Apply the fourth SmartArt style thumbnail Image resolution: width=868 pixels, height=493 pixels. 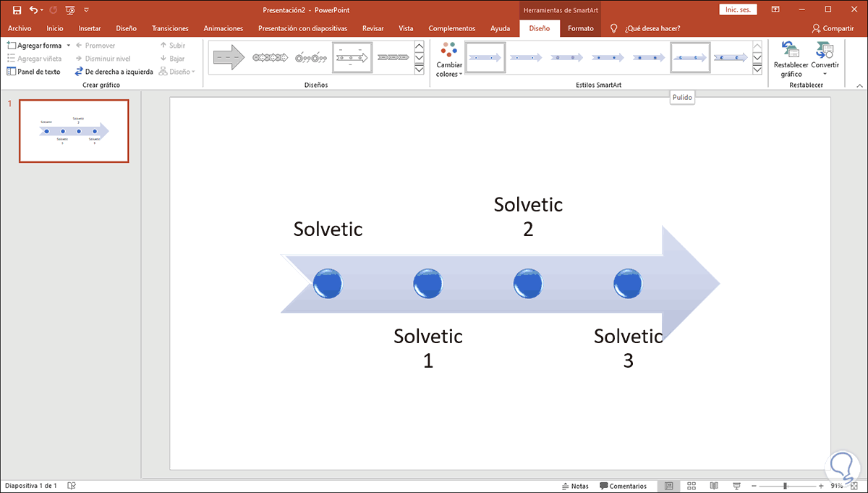pos(608,57)
